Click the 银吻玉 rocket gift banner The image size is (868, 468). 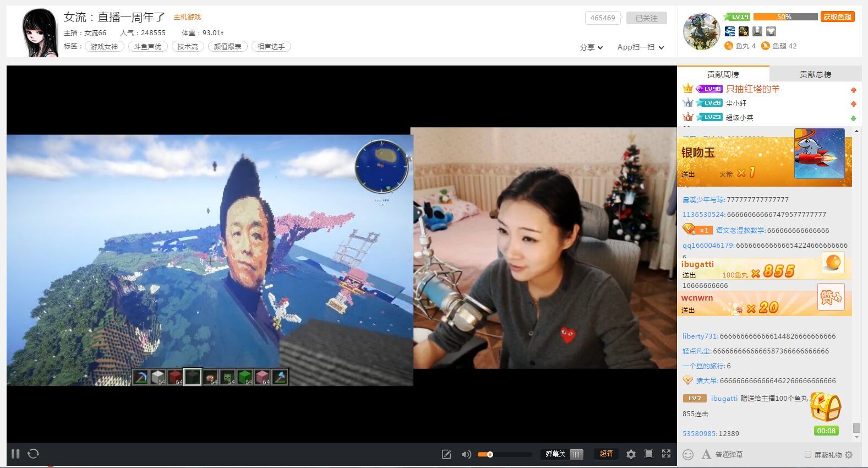tap(765, 161)
